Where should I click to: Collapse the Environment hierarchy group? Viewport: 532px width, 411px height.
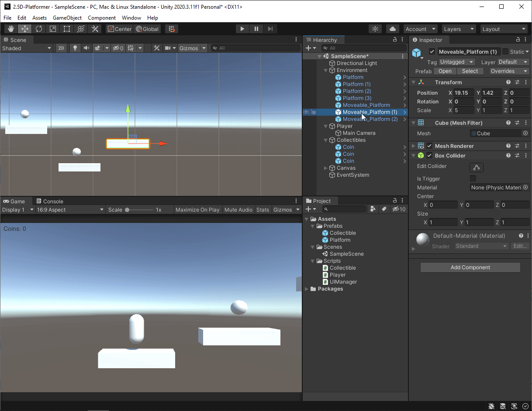(x=325, y=70)
